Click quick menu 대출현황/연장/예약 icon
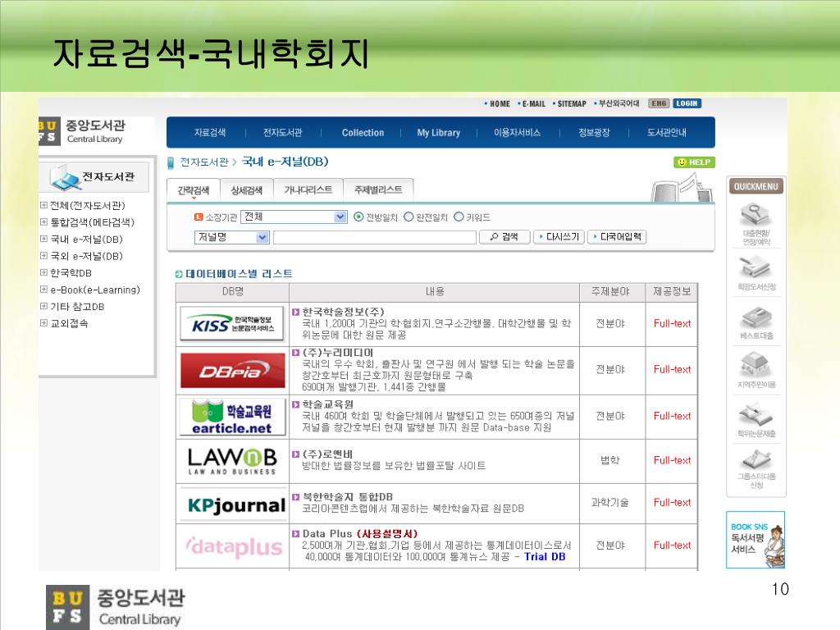 coord(756,223)
